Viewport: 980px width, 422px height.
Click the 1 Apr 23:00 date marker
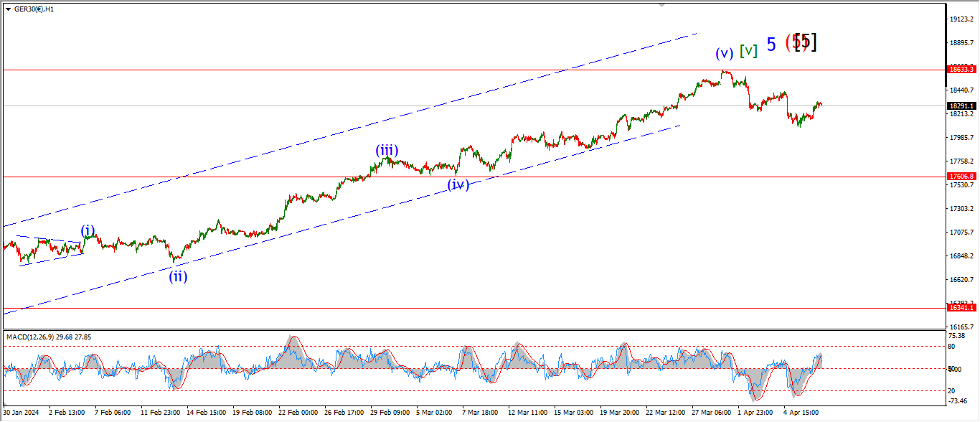point(755,413)
